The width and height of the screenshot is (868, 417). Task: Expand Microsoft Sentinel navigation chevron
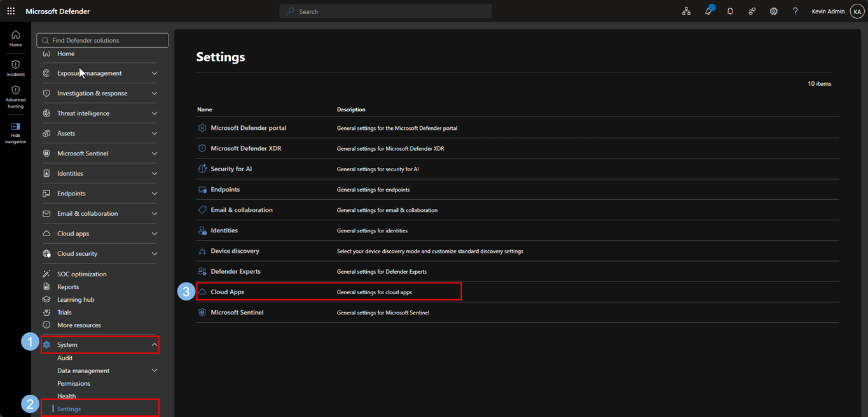point(155,153)
